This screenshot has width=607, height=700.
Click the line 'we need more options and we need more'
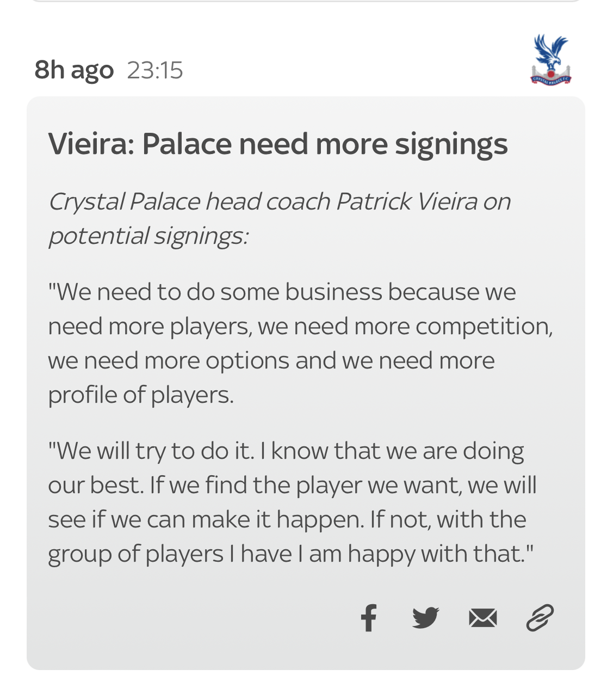[x=271, y=361]
